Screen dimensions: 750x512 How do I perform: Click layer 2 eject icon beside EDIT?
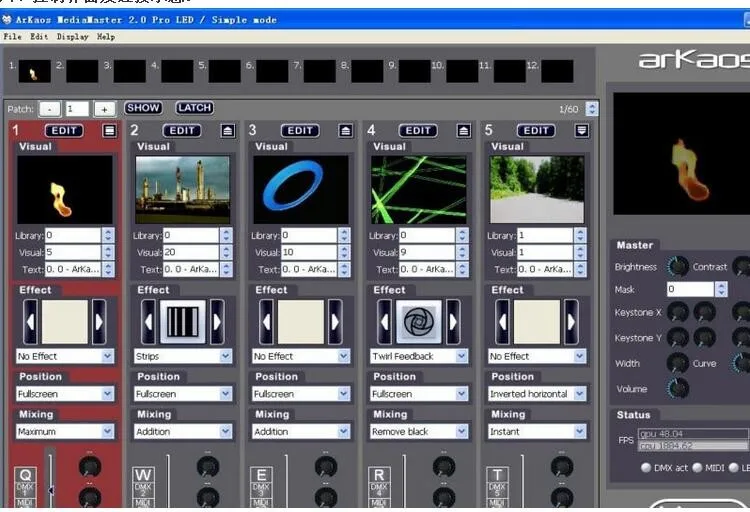pyautogui.click(x=228, y=131)
